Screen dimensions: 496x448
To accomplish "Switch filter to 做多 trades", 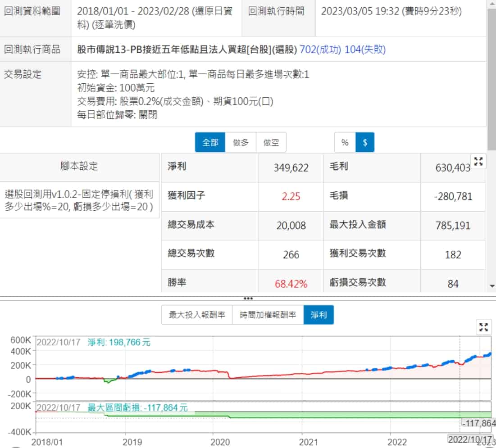I will (x=241, y=143).
